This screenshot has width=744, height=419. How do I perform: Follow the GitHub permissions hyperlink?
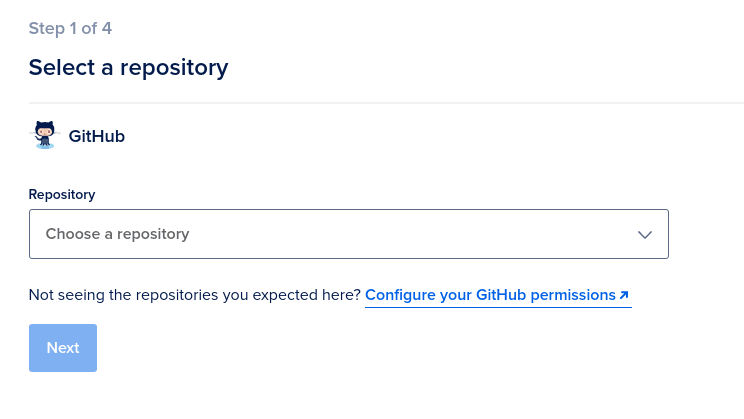[x=497, y=295]
